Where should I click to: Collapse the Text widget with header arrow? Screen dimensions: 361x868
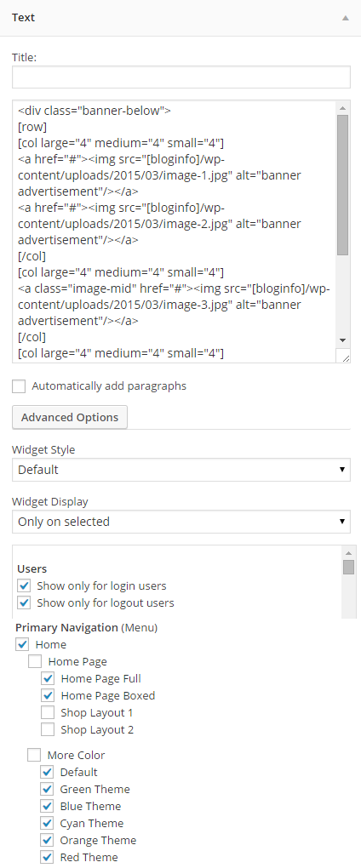tap(346, 18)
